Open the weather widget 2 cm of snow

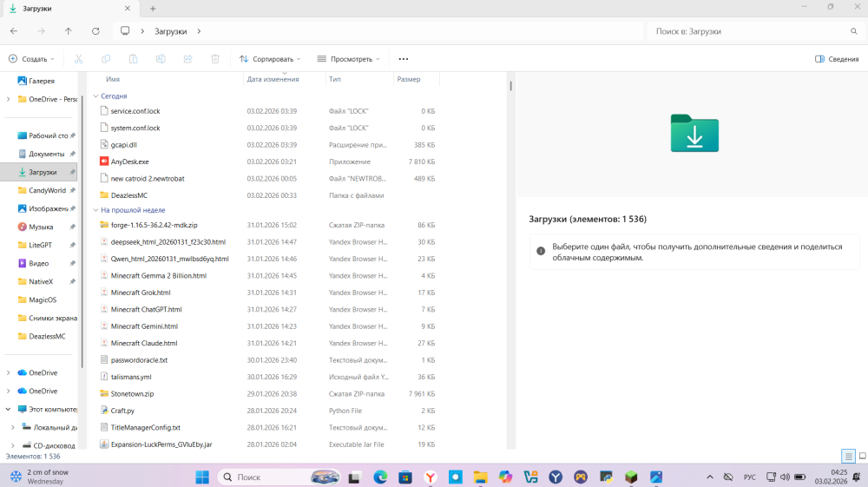[x=40, y=477]
